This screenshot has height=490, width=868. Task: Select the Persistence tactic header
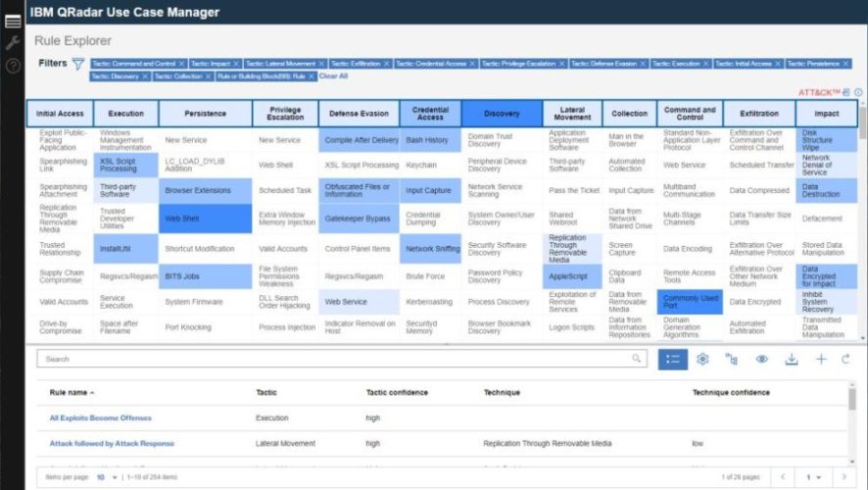[x=206, y=114]
